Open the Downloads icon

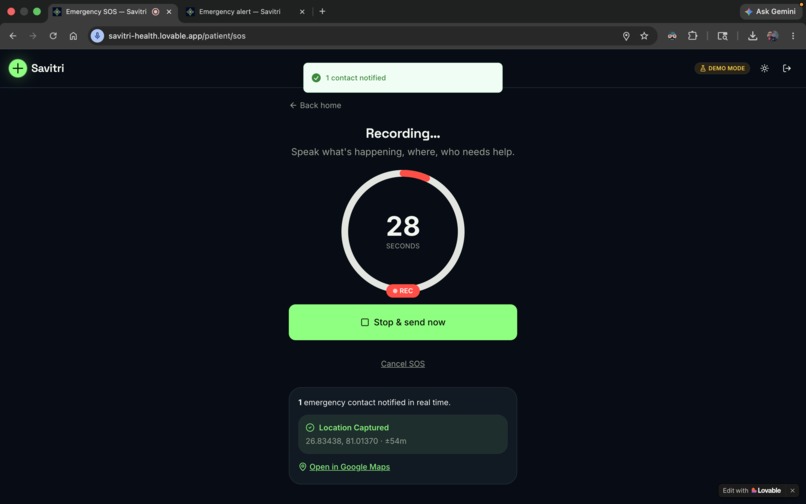(x=753, y=36)
